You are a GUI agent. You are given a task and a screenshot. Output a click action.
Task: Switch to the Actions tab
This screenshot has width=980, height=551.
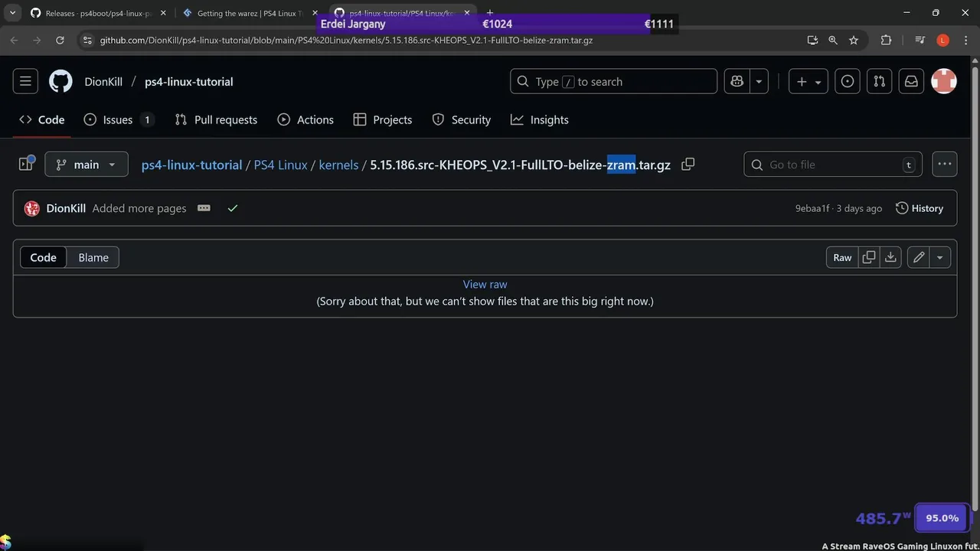(305, 119)
